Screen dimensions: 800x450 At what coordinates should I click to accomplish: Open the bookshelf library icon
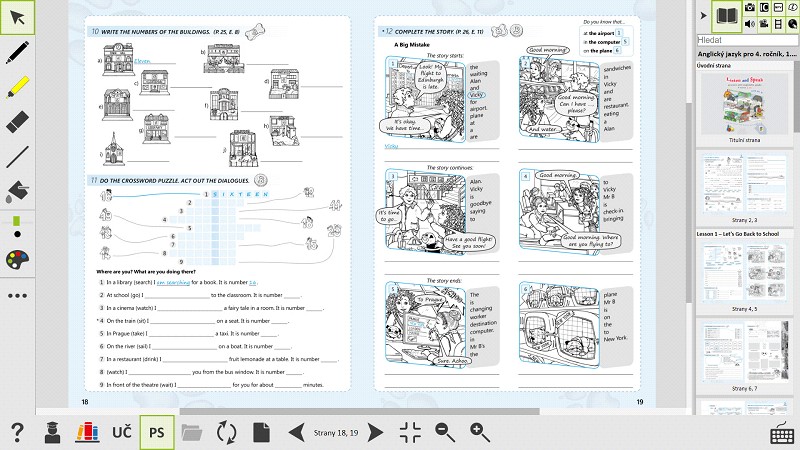point(87,433)
